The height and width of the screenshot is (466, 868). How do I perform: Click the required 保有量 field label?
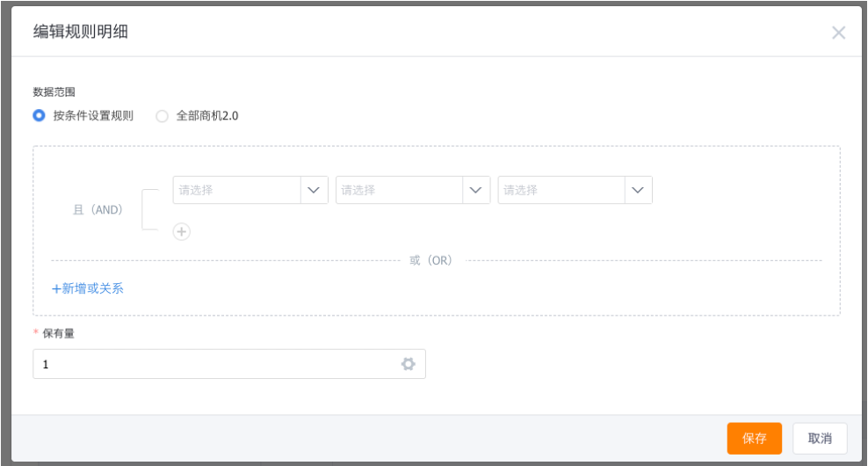[57, 334]
